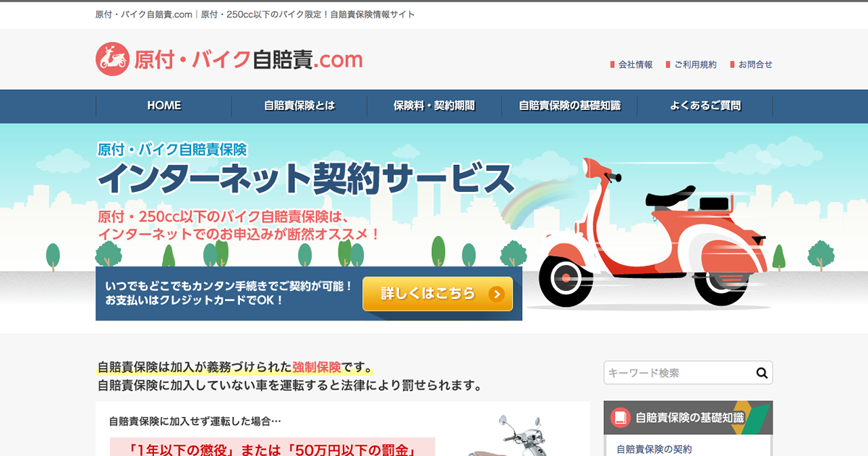Click the インターネット契約サービス banner headline
Image resolution: width=868 pixels, height=456 pixels.
pos(305,178)
